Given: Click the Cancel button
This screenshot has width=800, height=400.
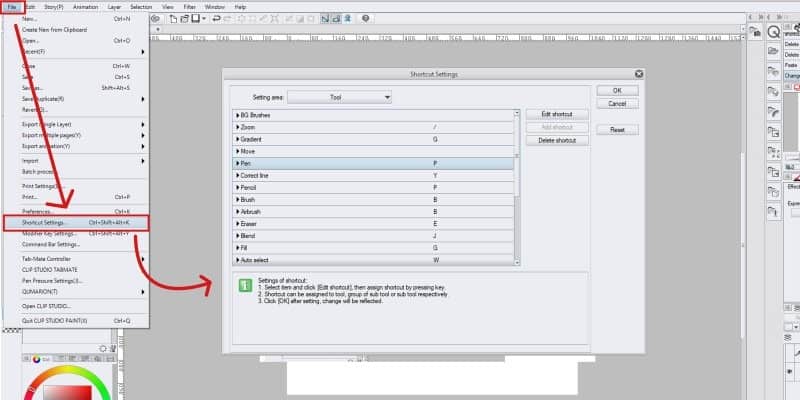Looking at the screenshot, I should tap(617, 104).
